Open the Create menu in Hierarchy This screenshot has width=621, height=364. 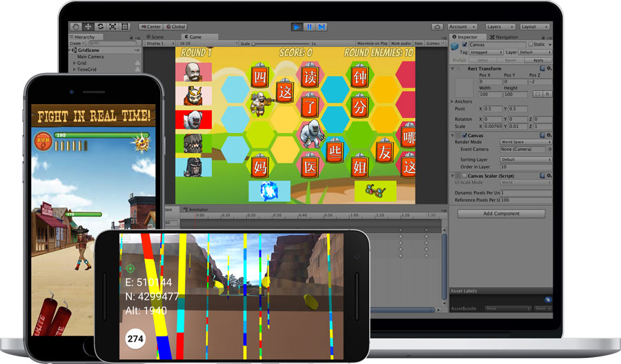tap(77, 43)
